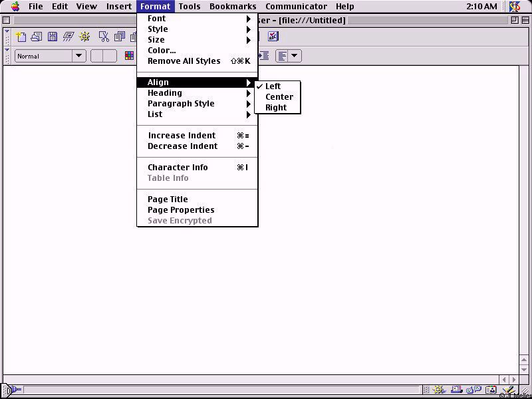The image size is (532, 399).
Task: Click the Cut (scissors) toolbar icon
Action: coord(104,37)
